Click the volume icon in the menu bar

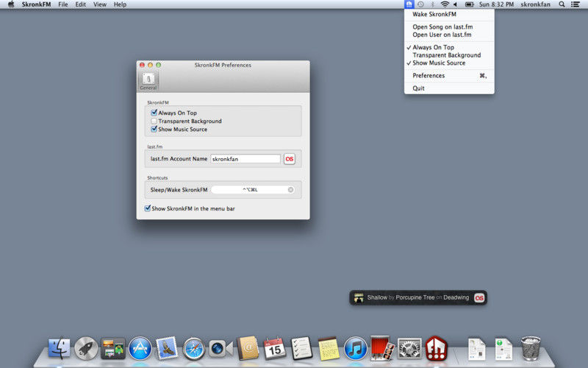[x=455, y=4]
